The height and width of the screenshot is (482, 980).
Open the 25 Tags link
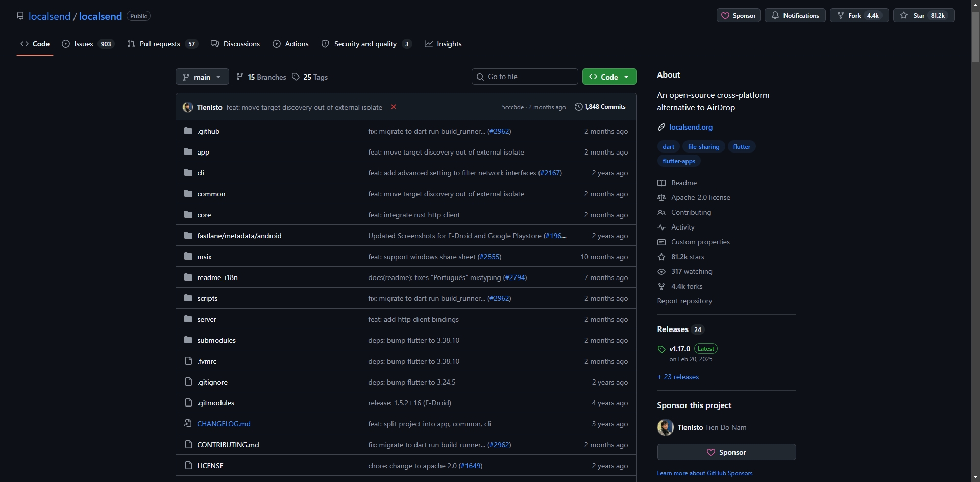click(x=310, y=77)
